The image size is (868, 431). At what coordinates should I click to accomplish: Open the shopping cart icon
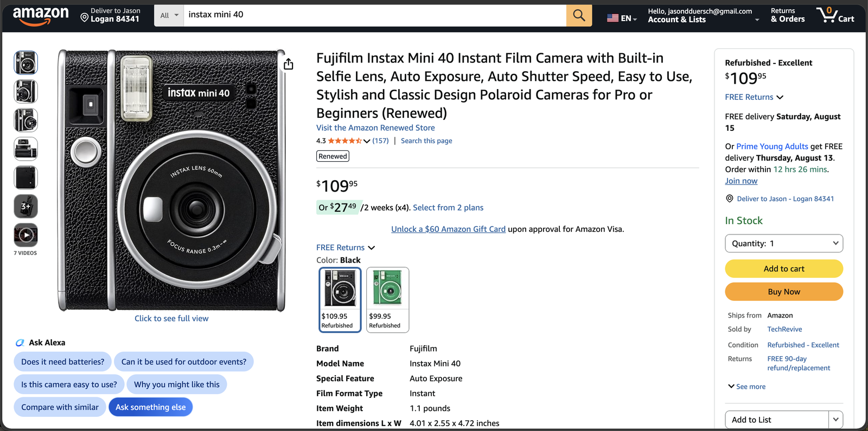tap(835, 15)
